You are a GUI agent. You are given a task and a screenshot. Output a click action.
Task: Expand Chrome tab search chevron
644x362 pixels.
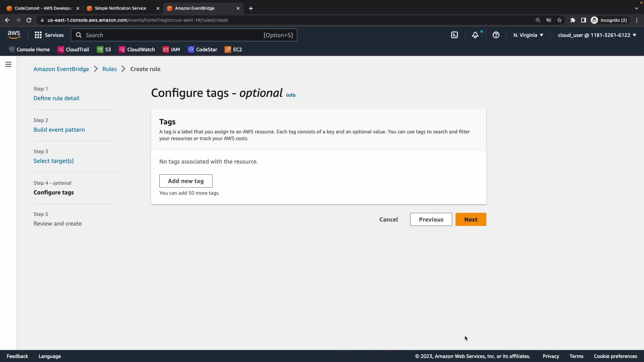pos(637,8)
